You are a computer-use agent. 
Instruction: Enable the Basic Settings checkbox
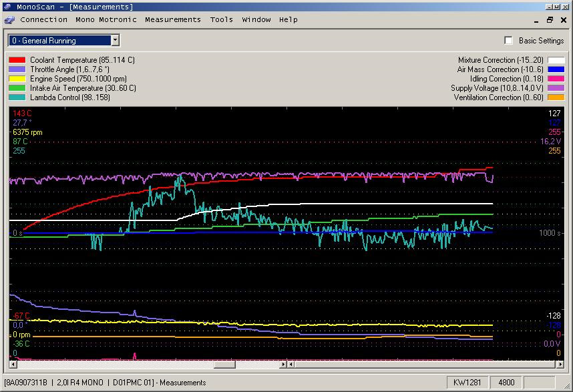point(508,41)
